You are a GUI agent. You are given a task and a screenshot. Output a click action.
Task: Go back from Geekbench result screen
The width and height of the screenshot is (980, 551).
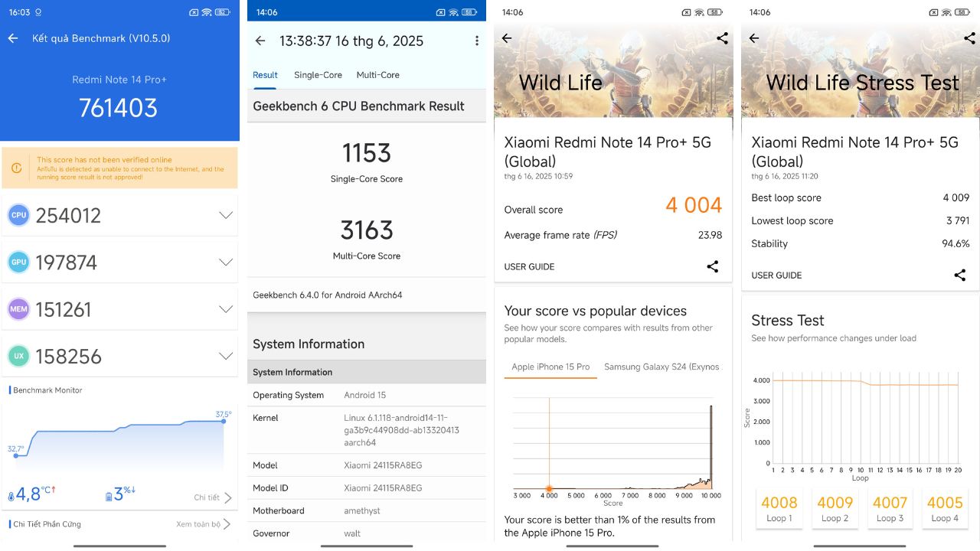pos(260,41)
